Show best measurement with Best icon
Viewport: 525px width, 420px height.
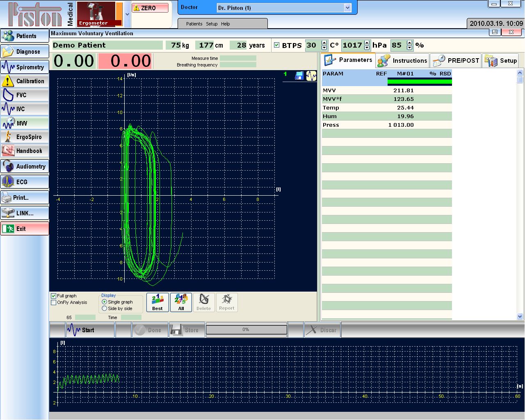[157, 302]
